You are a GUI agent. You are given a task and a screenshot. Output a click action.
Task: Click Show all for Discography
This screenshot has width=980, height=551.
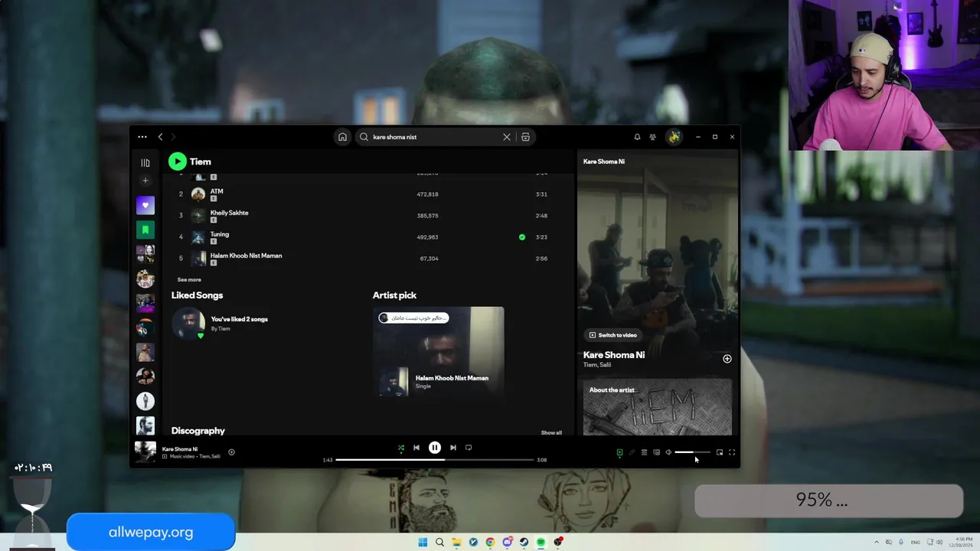[x=551, y=432]
